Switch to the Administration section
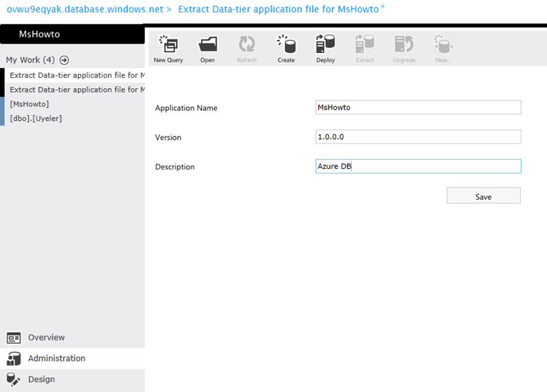The height and width of the screenshot is (392, 547). [56, 358]
